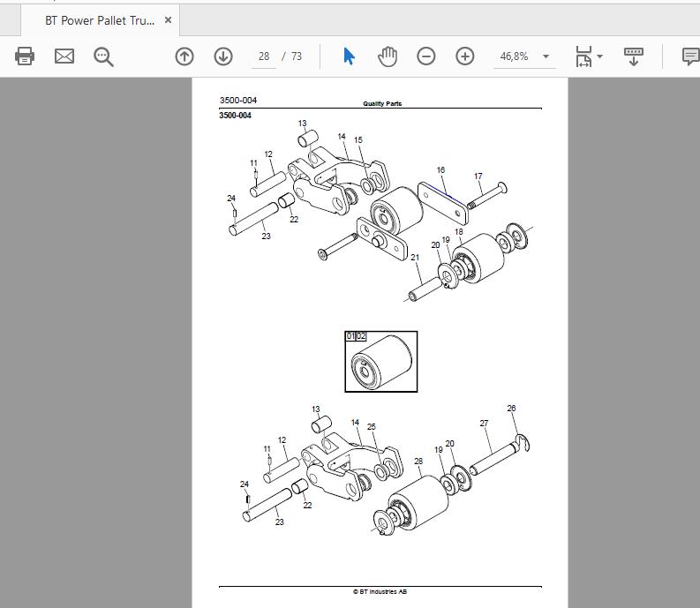
Task: Close the BT Power Pallet Tru... tab
Action: (169, 20)
